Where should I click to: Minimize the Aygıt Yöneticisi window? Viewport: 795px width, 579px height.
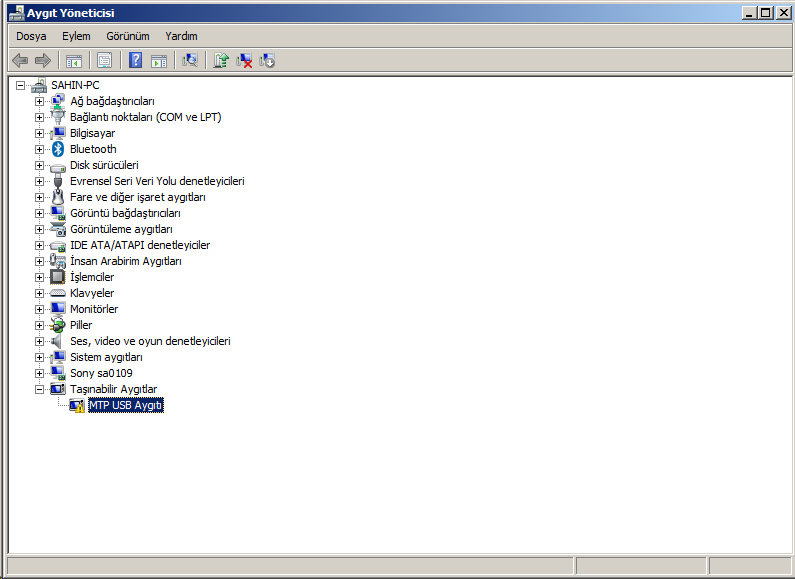click(749, 13)
